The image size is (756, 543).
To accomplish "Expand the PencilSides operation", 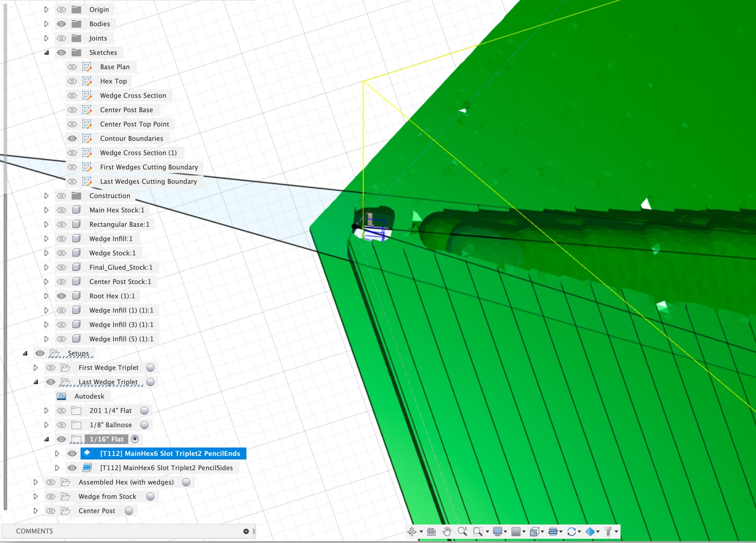I will (x=57, y=468).
